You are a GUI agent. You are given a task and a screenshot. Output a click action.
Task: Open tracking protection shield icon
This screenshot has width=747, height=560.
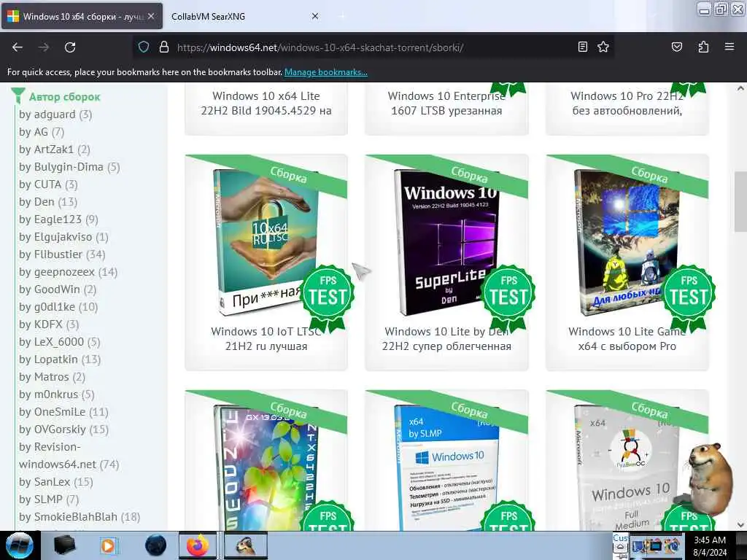click(144, 47)
